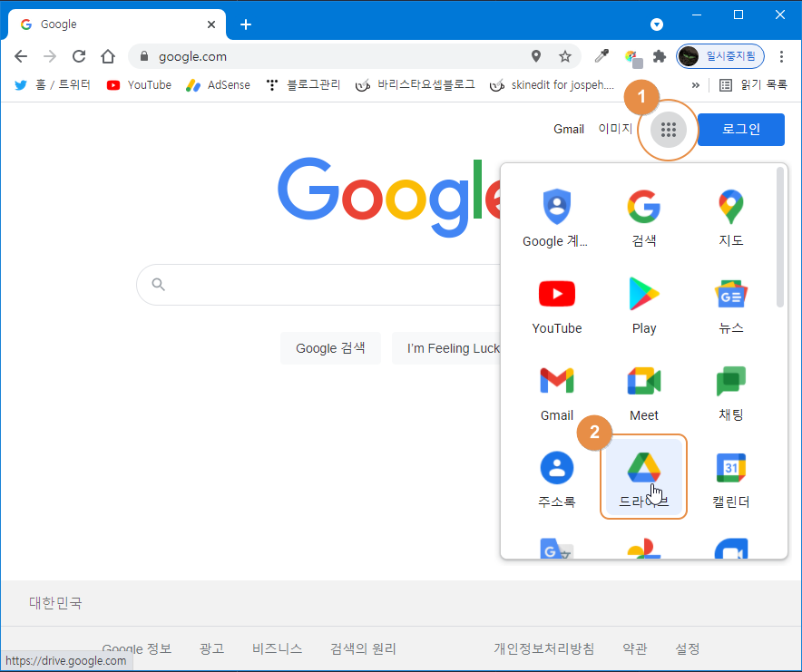Open Google Chat app in panel

coord(730,393)
